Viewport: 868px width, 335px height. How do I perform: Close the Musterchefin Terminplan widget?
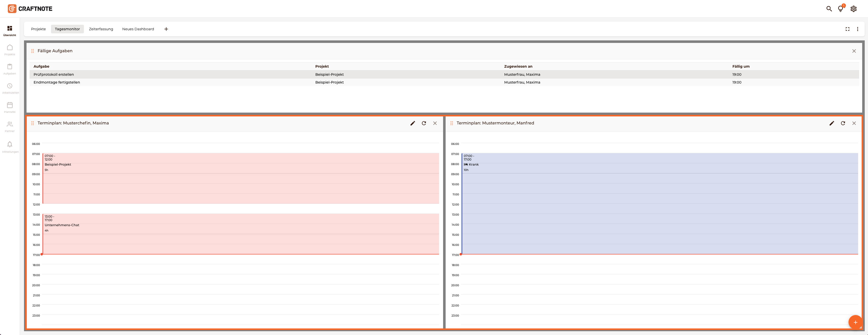click(435, 123)
